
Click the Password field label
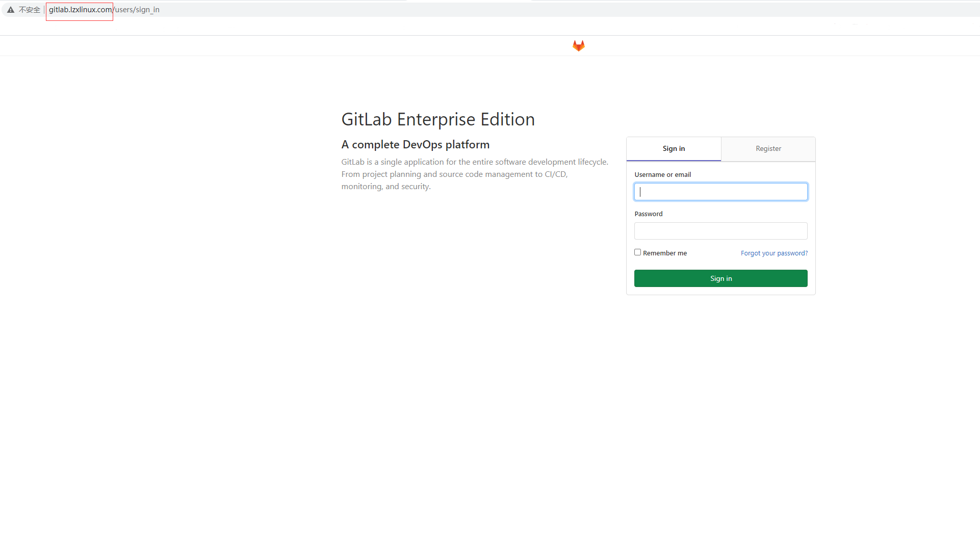tap(649, 214)
